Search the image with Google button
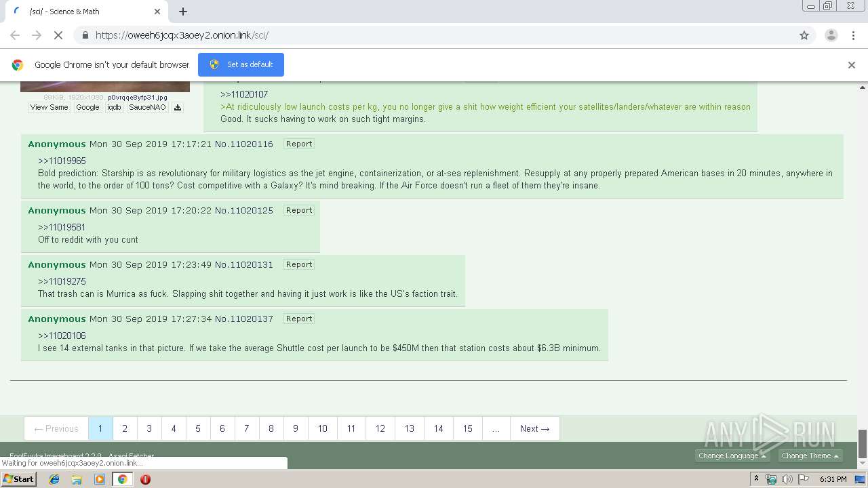Viewport: 868px width, 488px height. 87,107
